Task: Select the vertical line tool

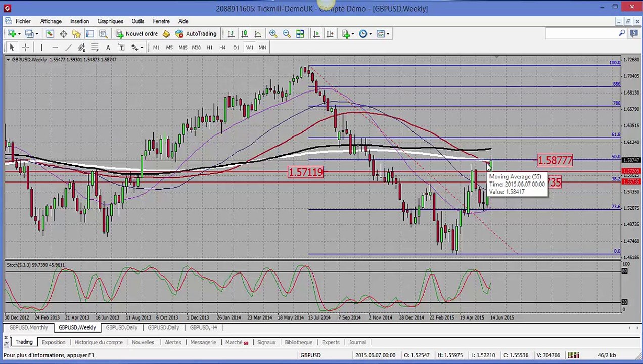Action: click(41, 48)
